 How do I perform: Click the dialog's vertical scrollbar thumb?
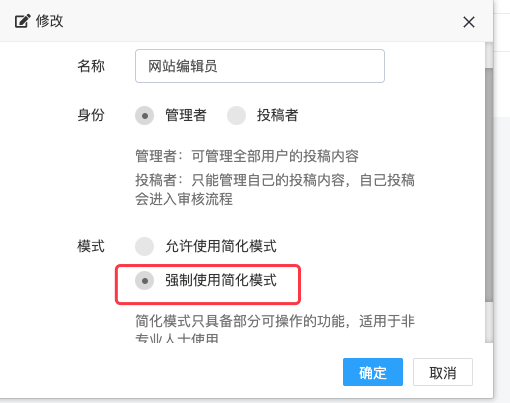pos(489,185)
